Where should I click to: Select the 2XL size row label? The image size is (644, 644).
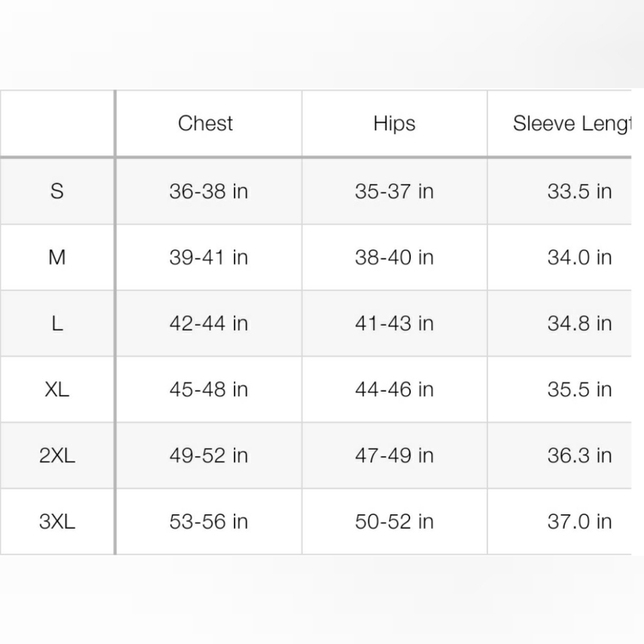(x=57, y=455)
